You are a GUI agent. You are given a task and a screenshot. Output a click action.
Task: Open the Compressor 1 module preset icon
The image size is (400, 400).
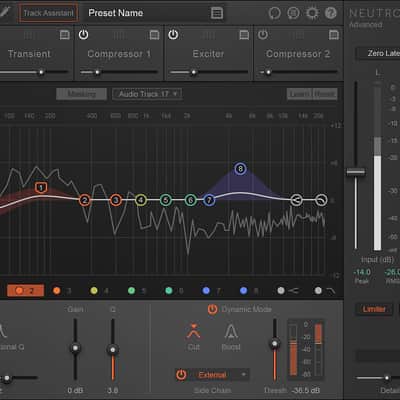pos(154,35)
